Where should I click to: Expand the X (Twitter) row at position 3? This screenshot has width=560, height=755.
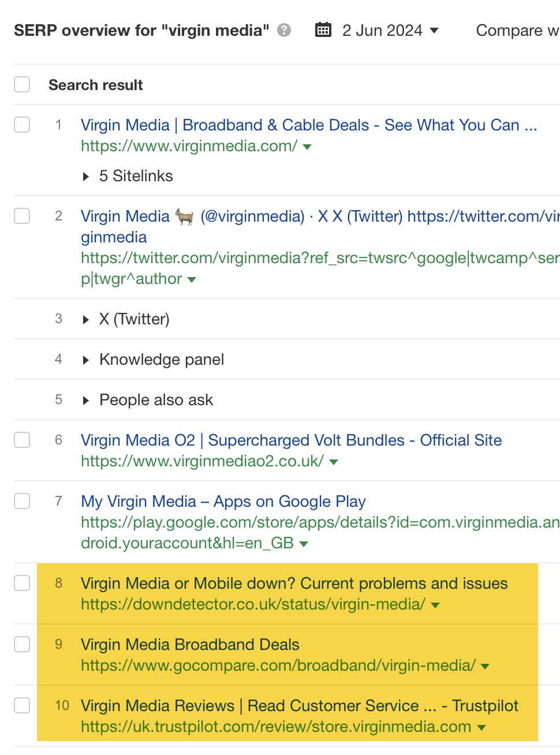[85, 319]
